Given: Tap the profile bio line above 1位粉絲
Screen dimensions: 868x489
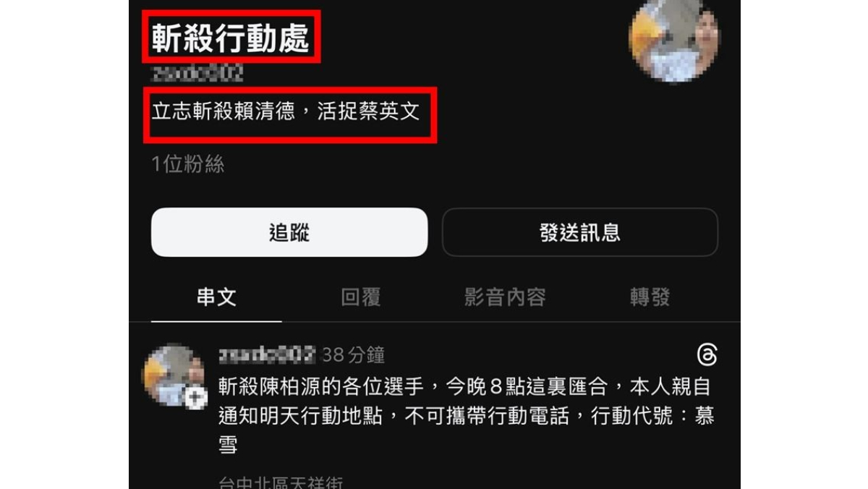Looking at the screenshot, I should (286, 112).
